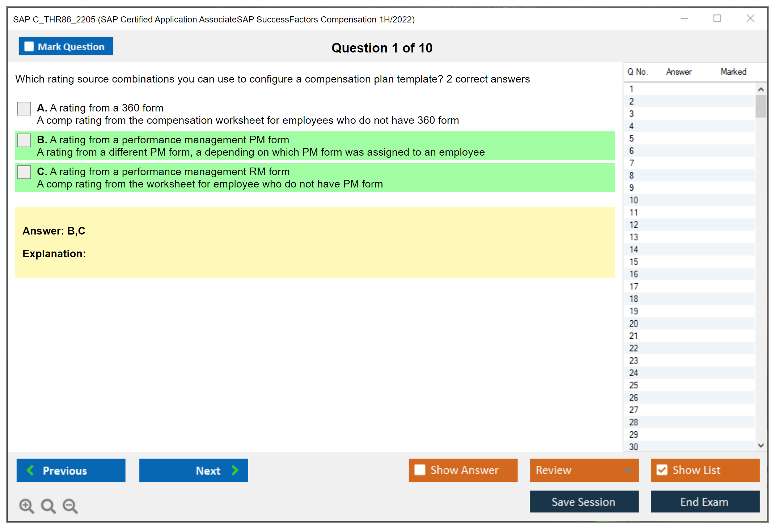Click the End Exam button
This screenshot has width=778, height=532.
point(705,502)
